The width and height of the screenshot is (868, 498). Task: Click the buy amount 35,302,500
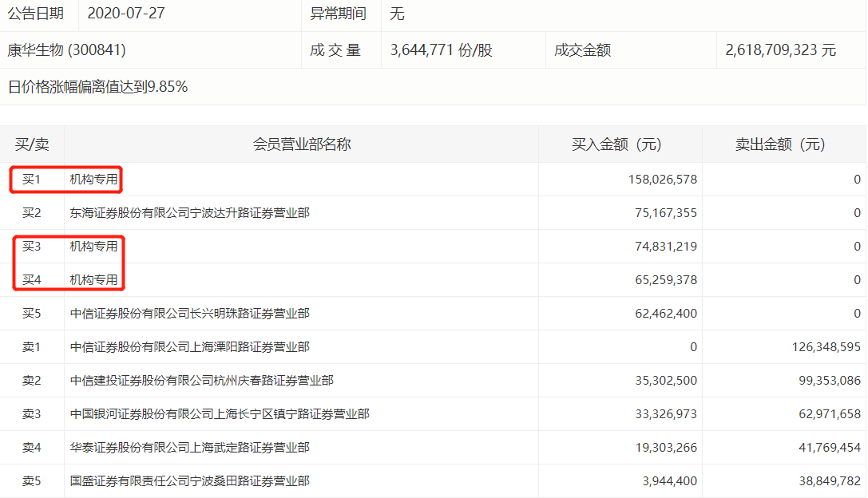pos(666,381)
